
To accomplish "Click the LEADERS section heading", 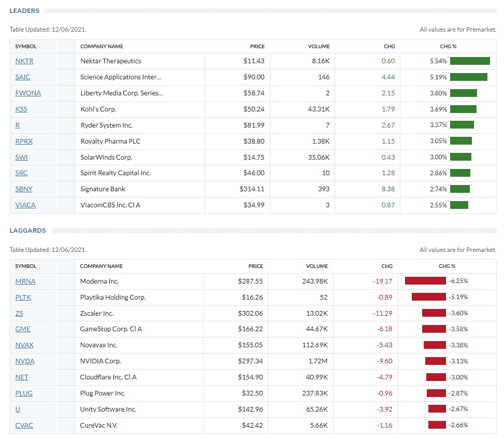I will point(24,11).
